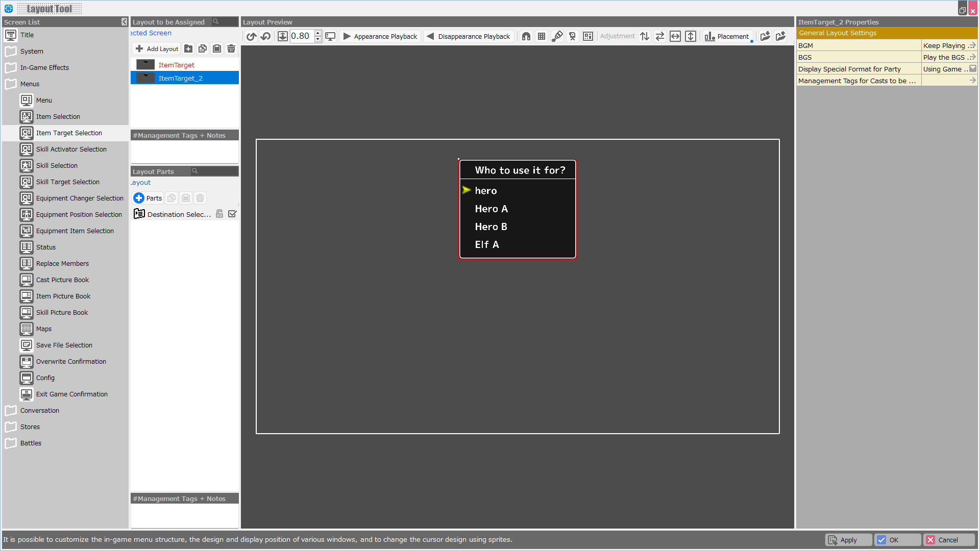Enable the snap magnet icon

coord(526,36)
